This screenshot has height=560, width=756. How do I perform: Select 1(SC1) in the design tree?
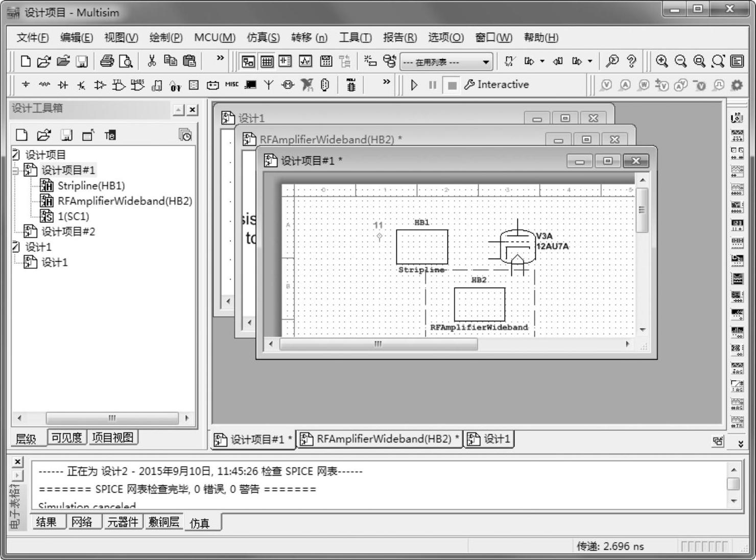[73, 216]
